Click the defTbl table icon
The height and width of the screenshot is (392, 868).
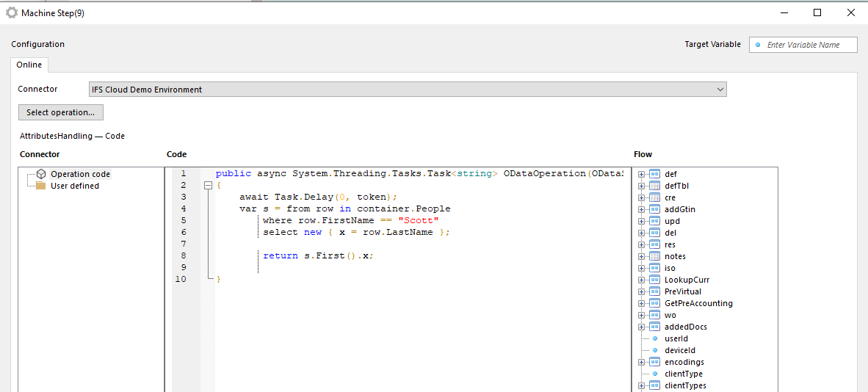(655, 186)
